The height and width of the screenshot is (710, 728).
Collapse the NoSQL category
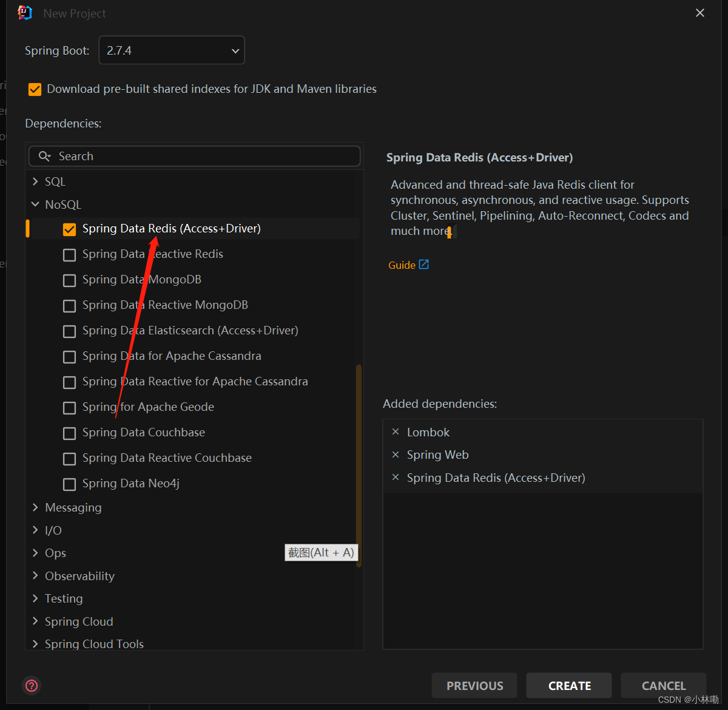tap(35, 205)
